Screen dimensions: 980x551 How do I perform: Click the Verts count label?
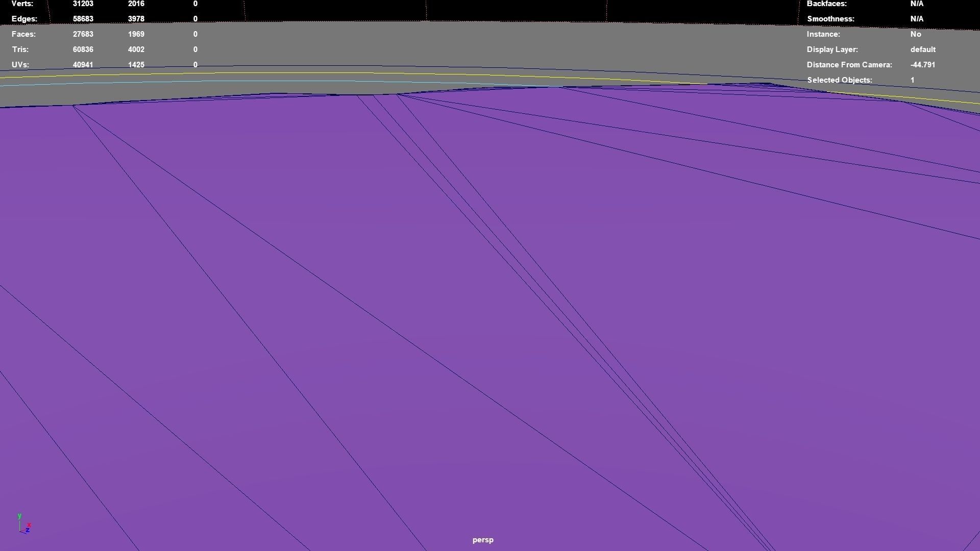22,4
